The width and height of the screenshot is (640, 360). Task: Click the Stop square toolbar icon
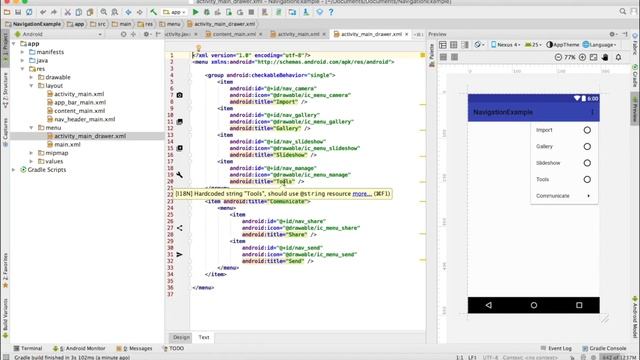[x=251, y=12]
